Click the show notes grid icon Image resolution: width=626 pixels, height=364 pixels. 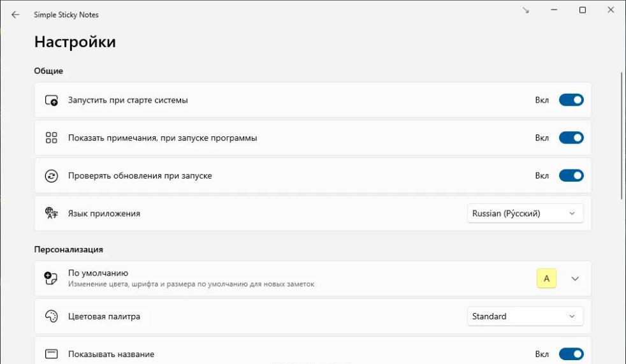point(51,138)
